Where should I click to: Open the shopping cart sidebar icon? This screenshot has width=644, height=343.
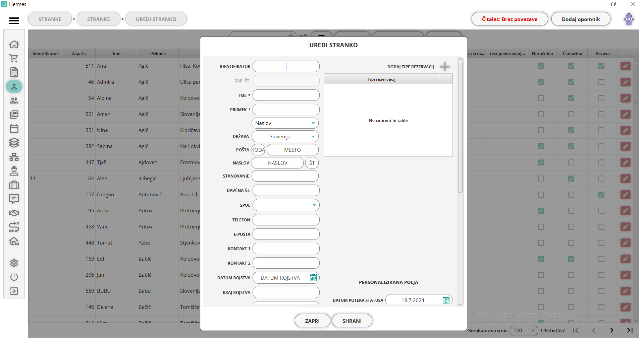point(14,58)
